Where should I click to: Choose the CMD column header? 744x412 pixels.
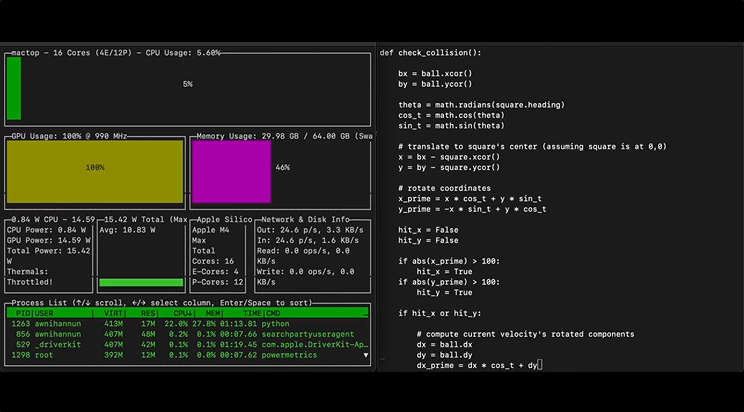pos(273,313)
